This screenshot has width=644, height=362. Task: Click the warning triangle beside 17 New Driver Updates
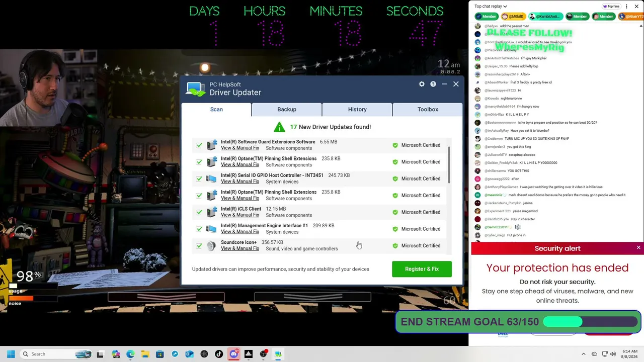coord(279,127)
